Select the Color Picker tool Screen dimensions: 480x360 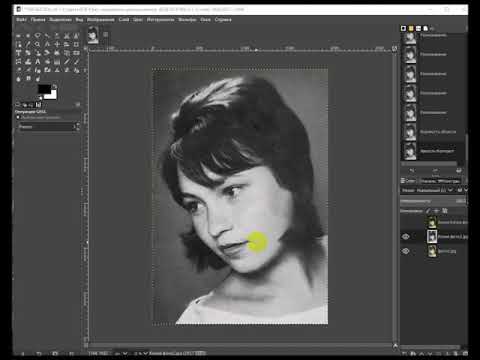(x=28, y=44)
